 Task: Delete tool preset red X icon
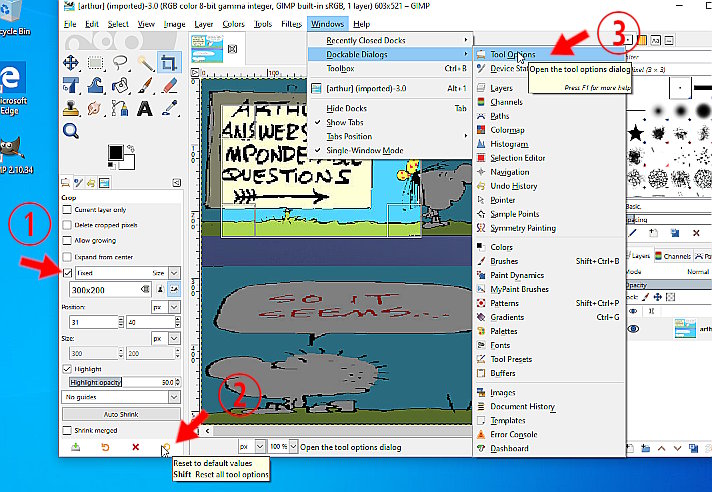pos(135,448)
